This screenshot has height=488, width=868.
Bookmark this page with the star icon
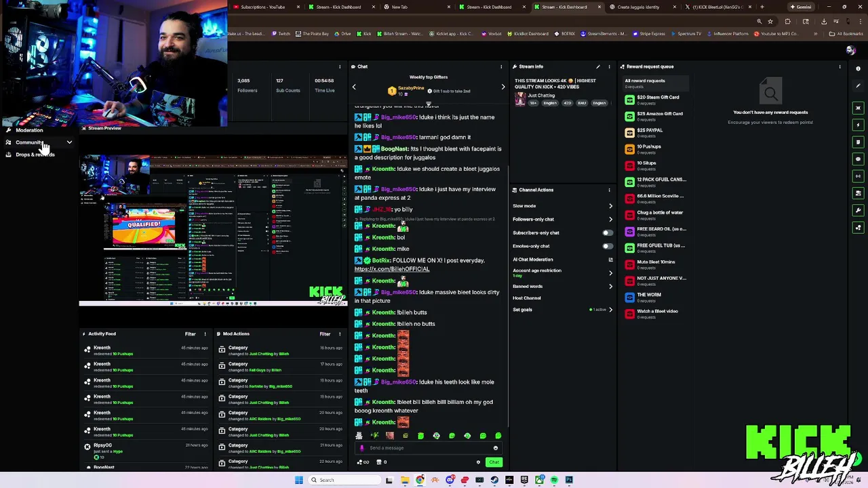coord(770,22)
